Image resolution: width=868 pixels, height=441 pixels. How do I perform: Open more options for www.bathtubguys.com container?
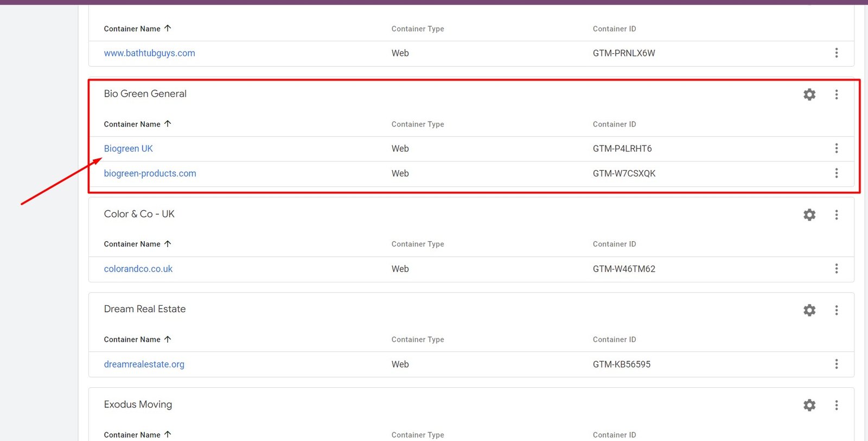click(x=837, y=53)
